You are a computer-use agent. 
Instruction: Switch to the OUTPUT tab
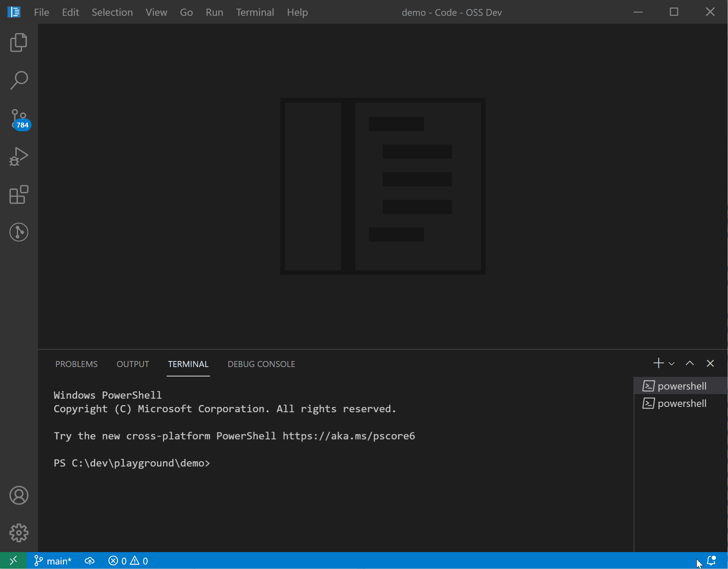(x=133, y=364)
